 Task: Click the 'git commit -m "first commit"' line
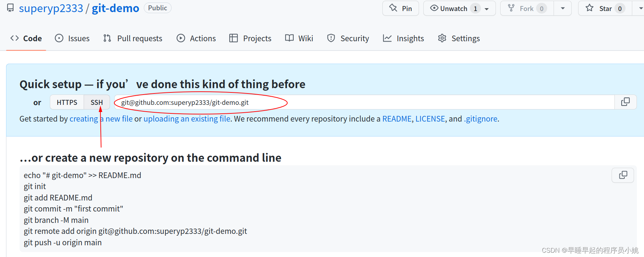tap(73, 209)
